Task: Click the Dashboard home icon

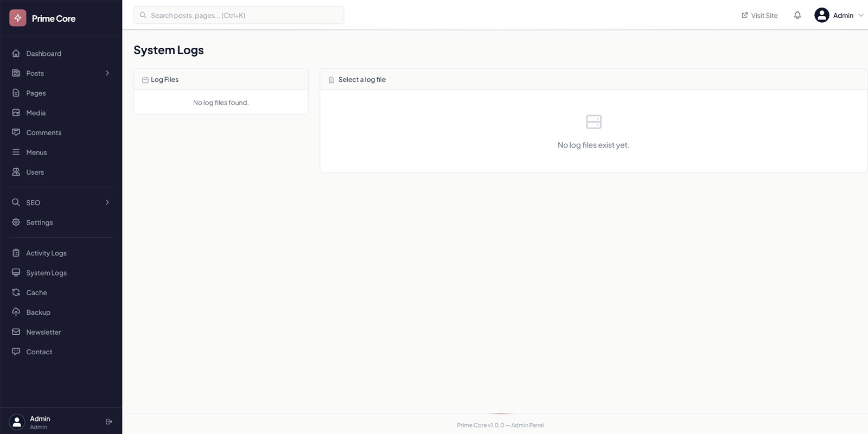Action: pos(16,53)
